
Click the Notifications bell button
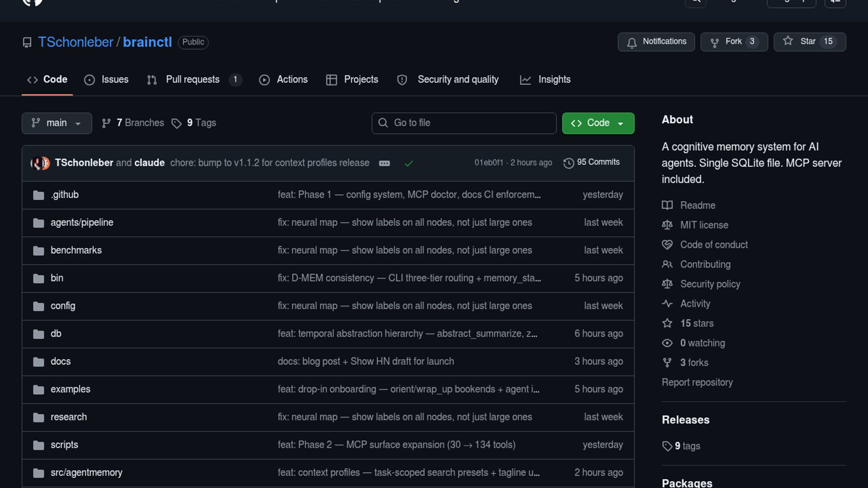tap(656, 42)
